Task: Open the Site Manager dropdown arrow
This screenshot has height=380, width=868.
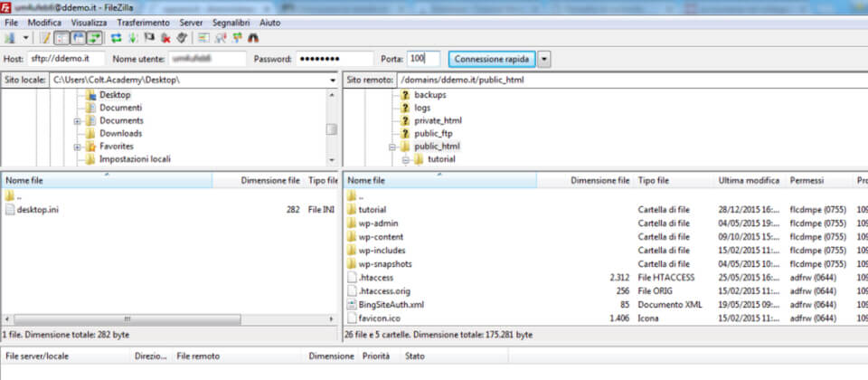Action: click(x=26, y=38)
